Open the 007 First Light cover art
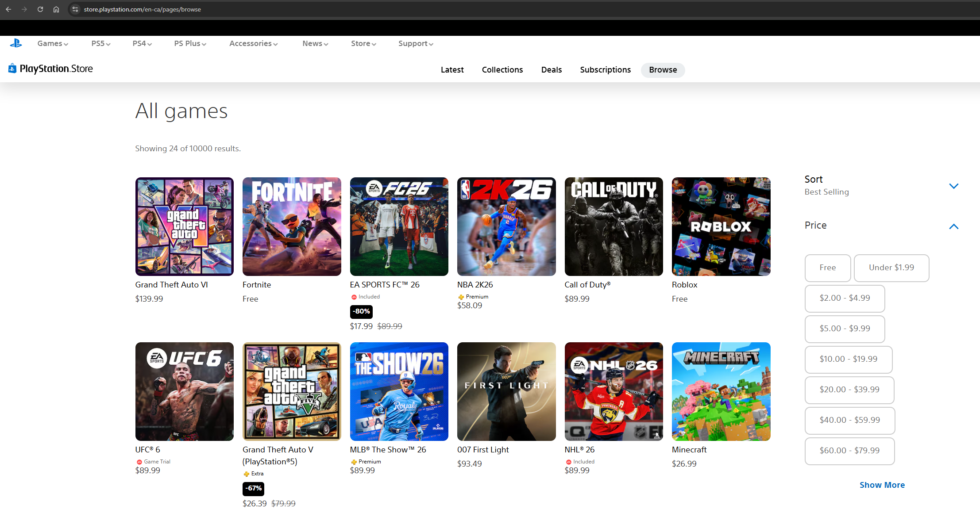 point(506,391)
